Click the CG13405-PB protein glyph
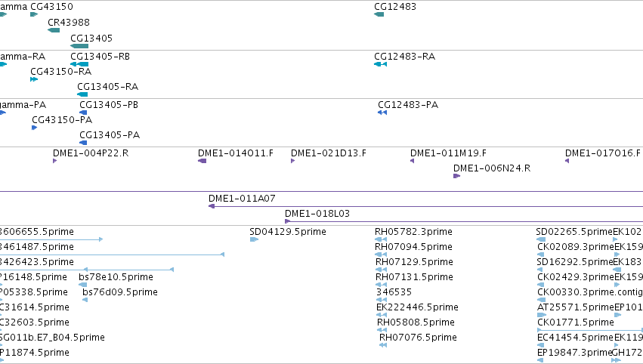This screenshot has width=643, height=364. pyautogui.click(x=83, y=113)
